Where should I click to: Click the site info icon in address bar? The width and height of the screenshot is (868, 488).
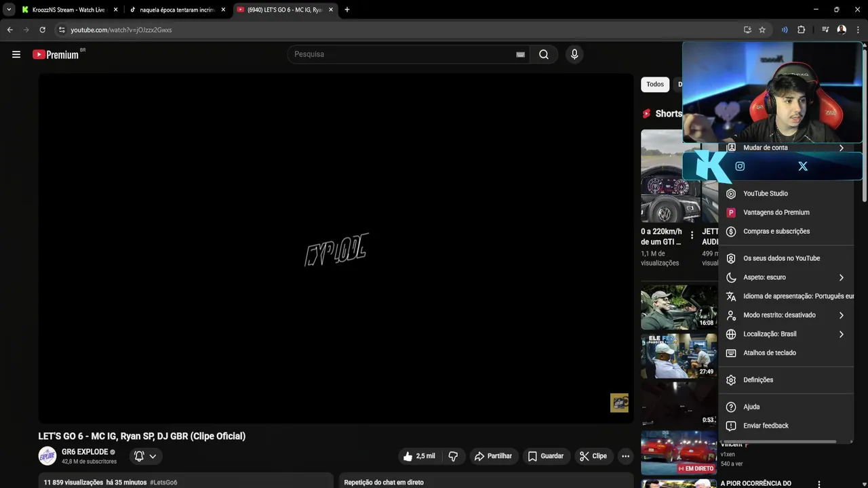coord(62,30)
